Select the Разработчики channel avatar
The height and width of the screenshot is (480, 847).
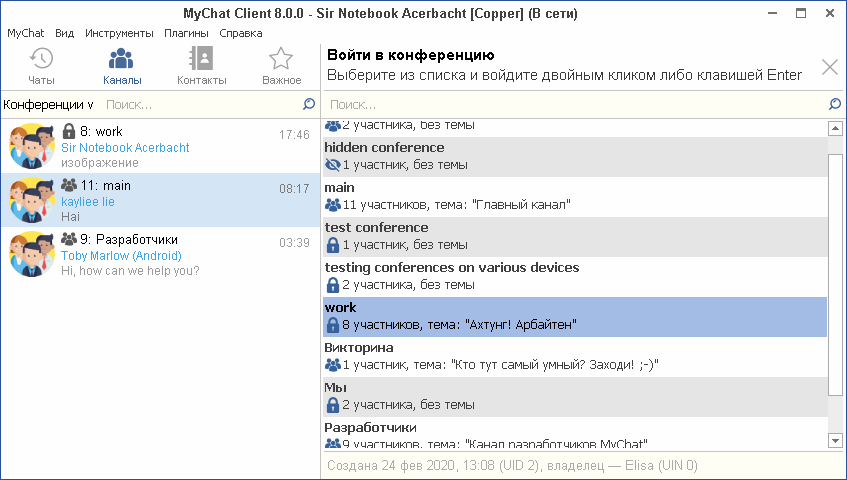[32, 254]
